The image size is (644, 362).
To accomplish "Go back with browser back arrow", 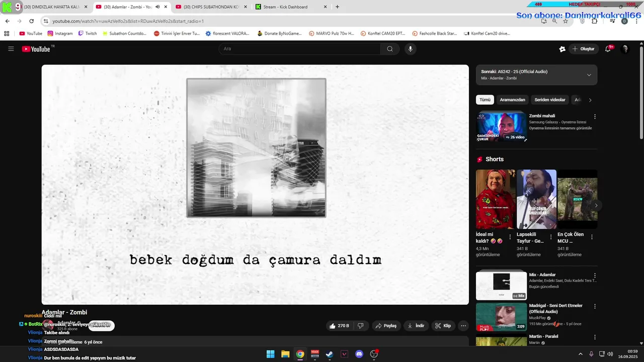I will 8,21.
